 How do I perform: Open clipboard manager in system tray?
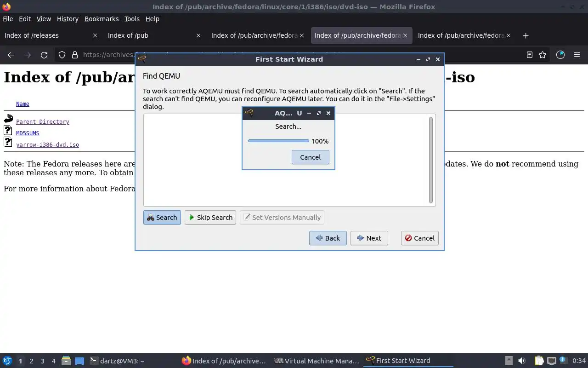coord(538,361)
